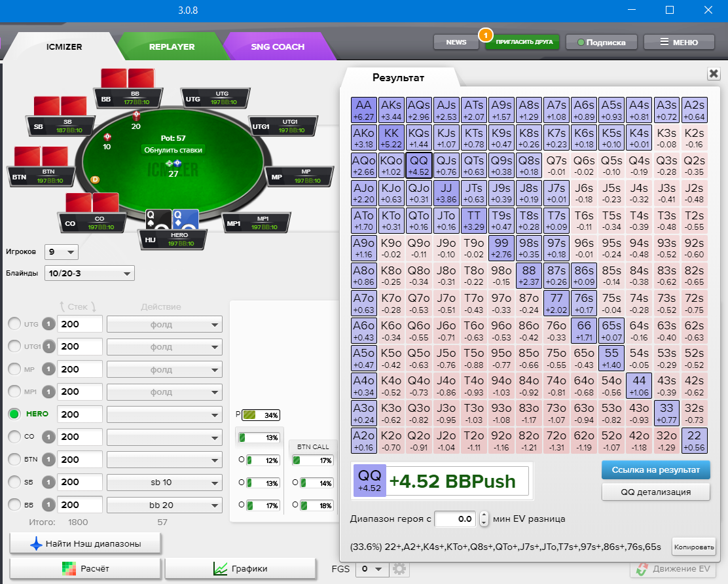
Task: Switch to the ICMIZER tab
Action: (x=64, y=46)
